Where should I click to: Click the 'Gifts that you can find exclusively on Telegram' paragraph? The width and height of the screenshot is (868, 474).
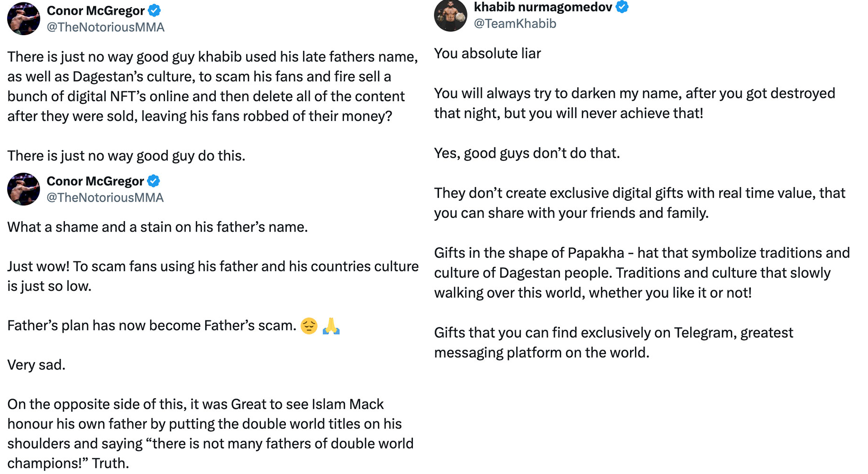tap(613, 342)
